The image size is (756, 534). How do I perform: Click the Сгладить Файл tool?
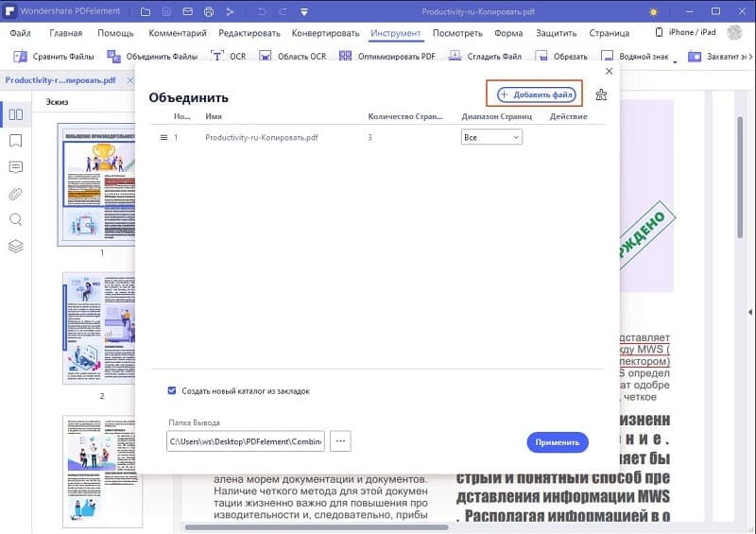pos(485,57)
